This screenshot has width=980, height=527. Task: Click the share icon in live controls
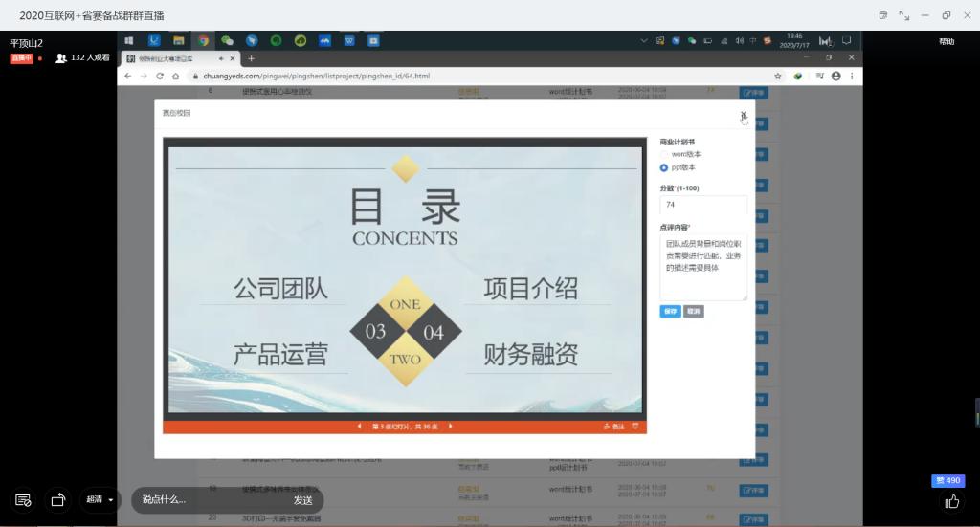pyautogui.click(x=58, y=500)
